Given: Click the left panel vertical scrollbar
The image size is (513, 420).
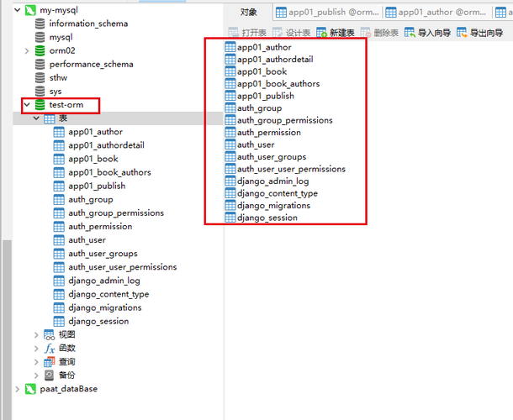Looking at the screenshot, I should (x=7, y=329).
